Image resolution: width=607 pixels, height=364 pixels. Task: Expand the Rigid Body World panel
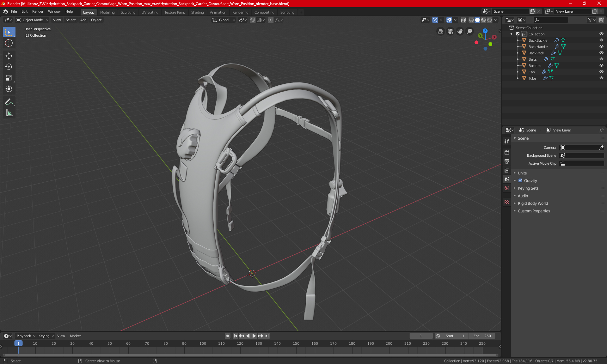[x=533, y=203]
